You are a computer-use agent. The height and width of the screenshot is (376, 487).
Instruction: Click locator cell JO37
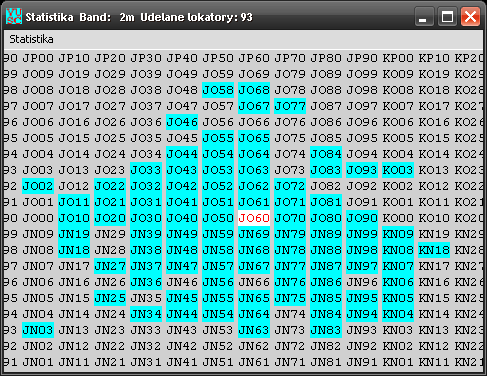[146, 106]
